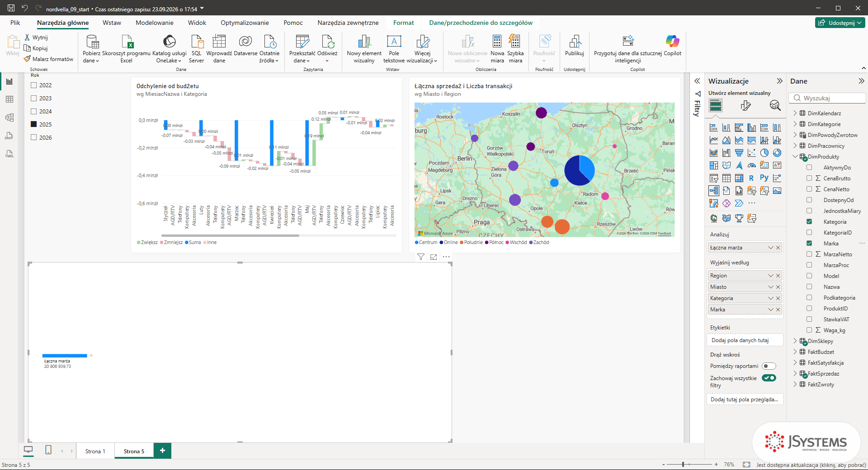Select the Python visual icon
This screenshot has width=868, height=470.
[x=764, y=178]
